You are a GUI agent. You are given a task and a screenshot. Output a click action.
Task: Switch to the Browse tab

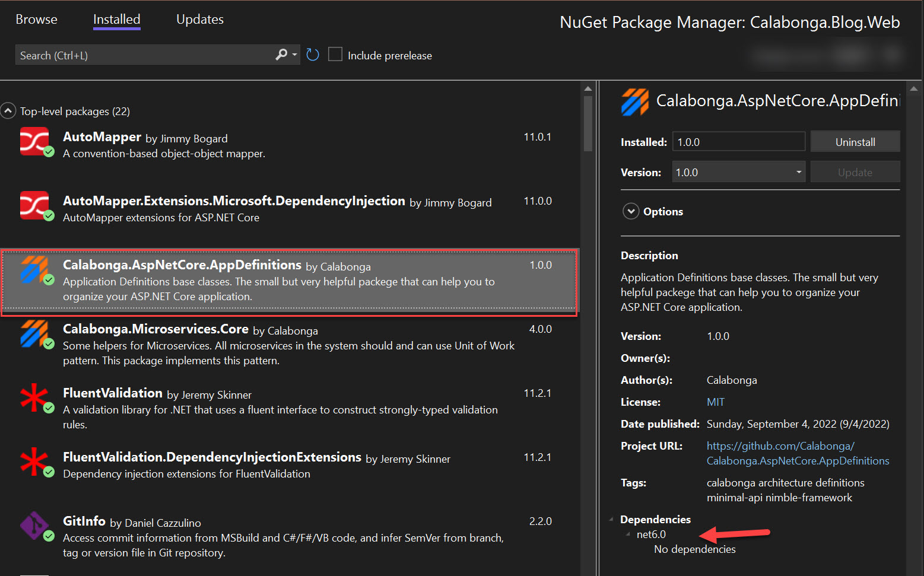click(x=36, y=19)
